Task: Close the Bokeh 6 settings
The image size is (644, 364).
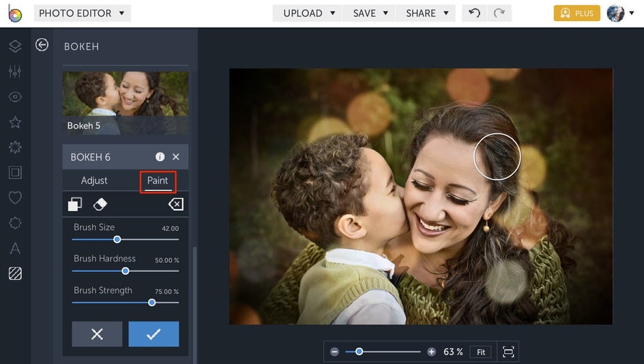Action: 176,156
